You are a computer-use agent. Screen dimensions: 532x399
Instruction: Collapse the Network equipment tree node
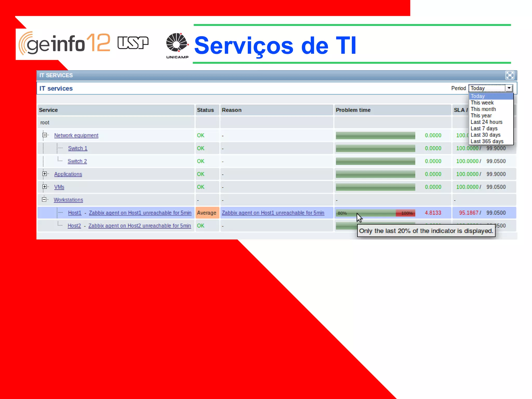point(45,135)
